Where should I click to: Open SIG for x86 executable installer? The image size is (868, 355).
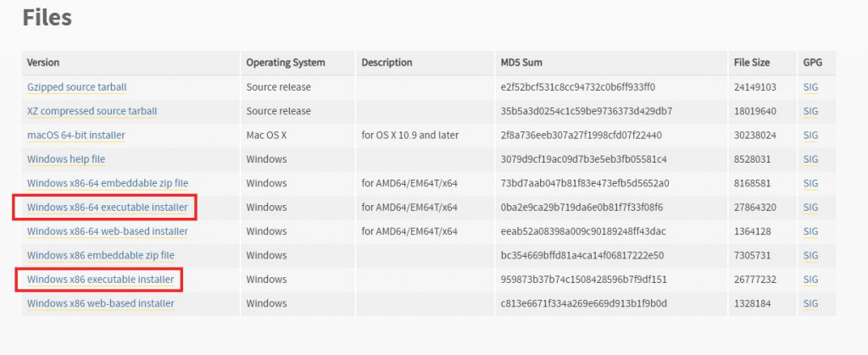[x=810, y=280]
